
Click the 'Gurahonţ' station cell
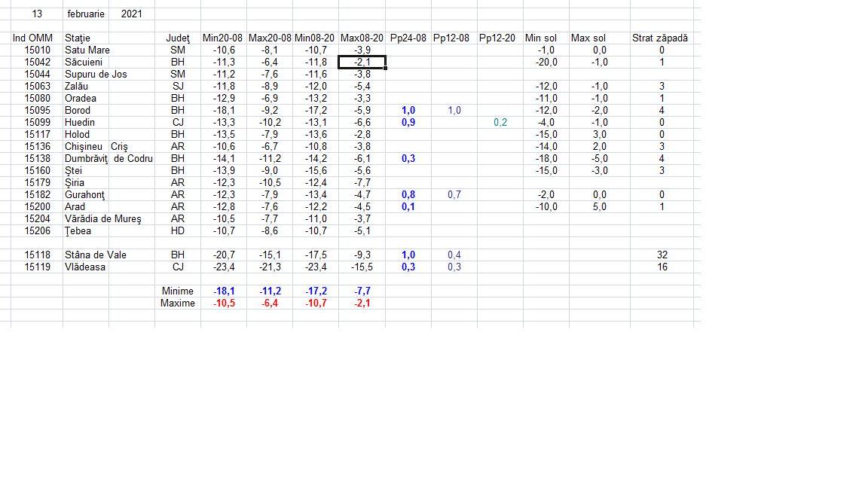[x=84, y=195]
